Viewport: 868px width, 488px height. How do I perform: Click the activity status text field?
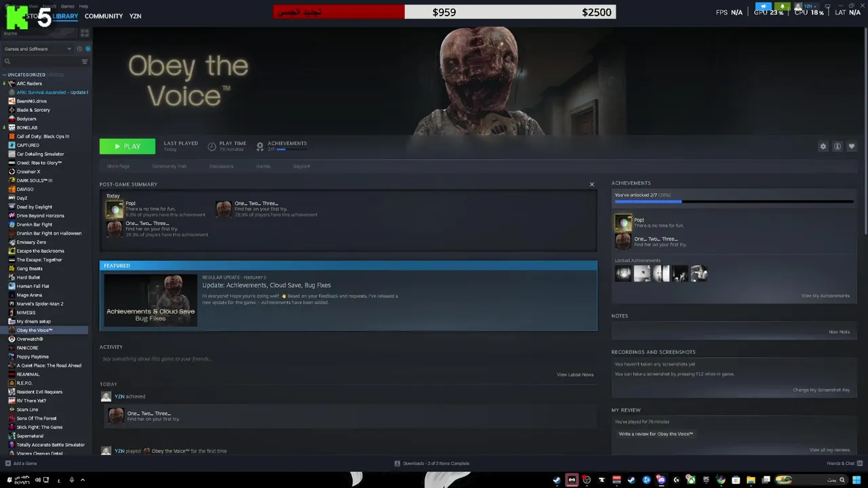(347, 359)
